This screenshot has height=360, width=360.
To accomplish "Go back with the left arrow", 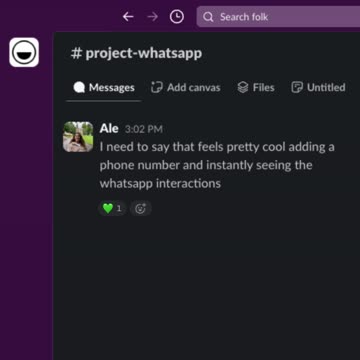I will point(128,17).
